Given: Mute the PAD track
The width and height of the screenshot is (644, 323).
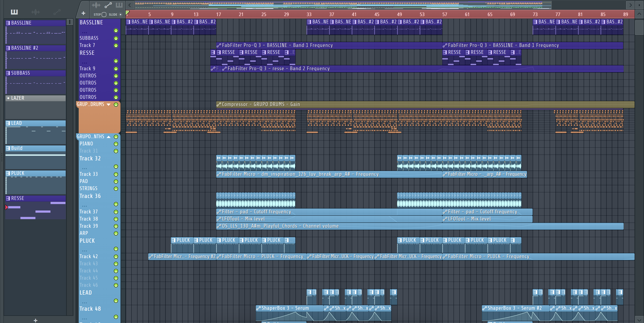Looking at the screenshot, I should click(x=116, y=181).
